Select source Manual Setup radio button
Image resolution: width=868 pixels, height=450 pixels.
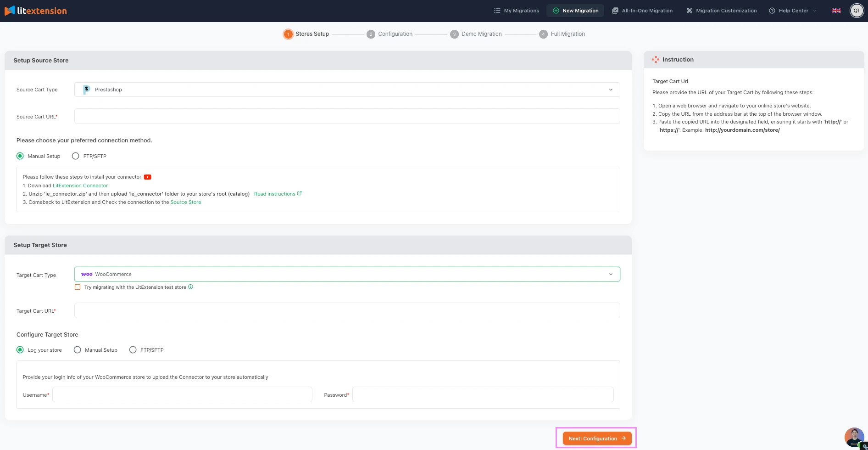point(20,156)
